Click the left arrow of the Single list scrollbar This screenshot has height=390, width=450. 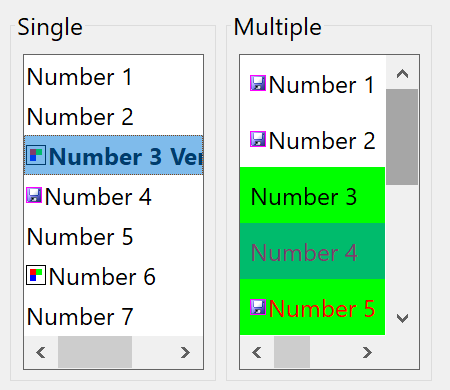coord(41,352)
